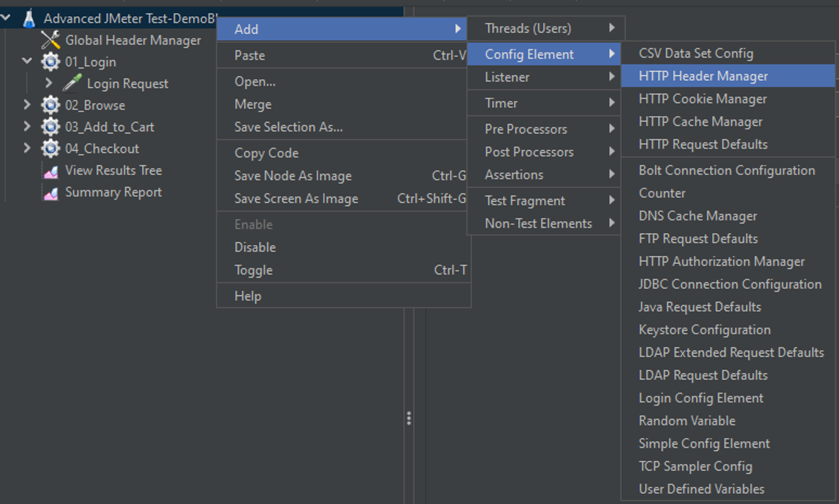Add Bolt Connection Configuration

click(728, 171)
